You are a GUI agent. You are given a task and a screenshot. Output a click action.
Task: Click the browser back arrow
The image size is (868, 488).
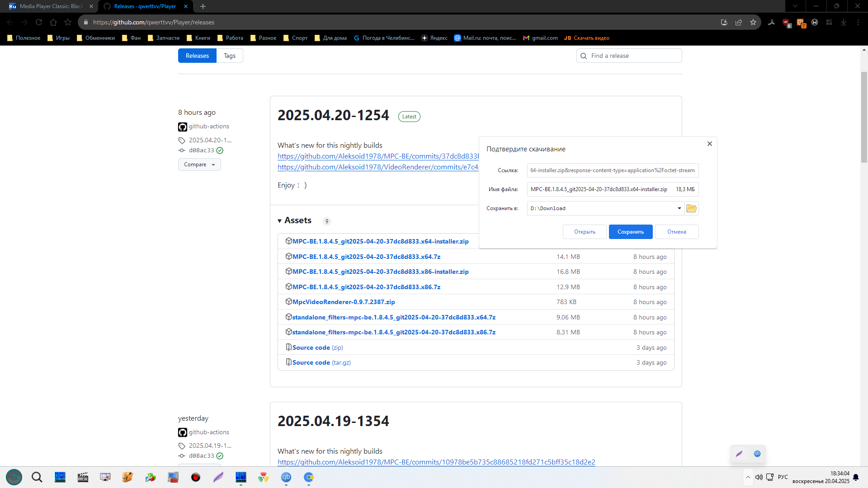[10, 22]
